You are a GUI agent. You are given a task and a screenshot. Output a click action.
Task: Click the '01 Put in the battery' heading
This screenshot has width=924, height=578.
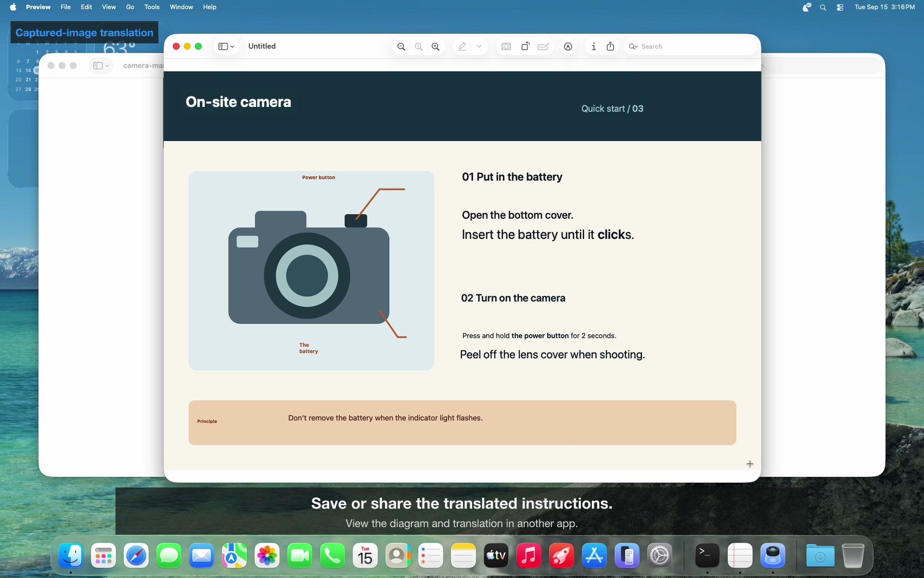512,177
